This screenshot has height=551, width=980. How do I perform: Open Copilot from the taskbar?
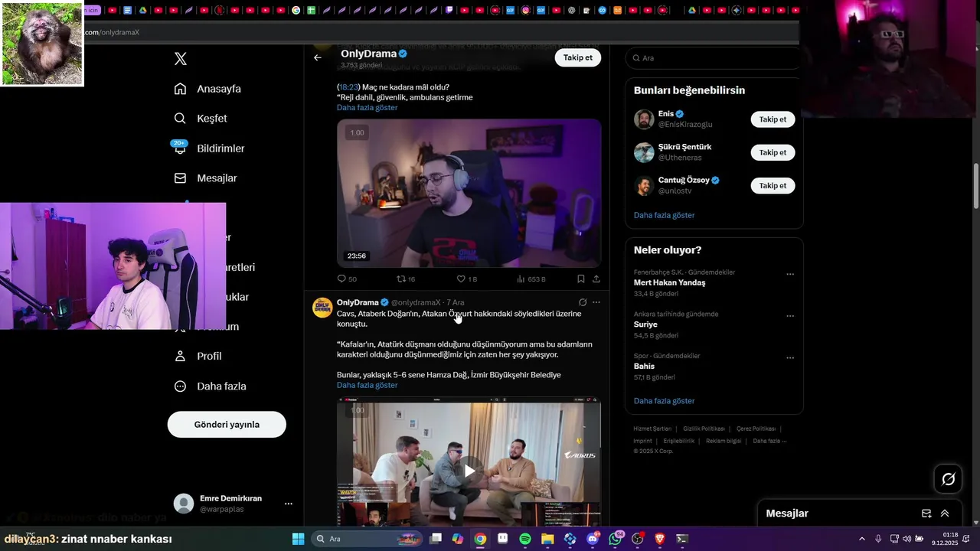tap(458, 539)
